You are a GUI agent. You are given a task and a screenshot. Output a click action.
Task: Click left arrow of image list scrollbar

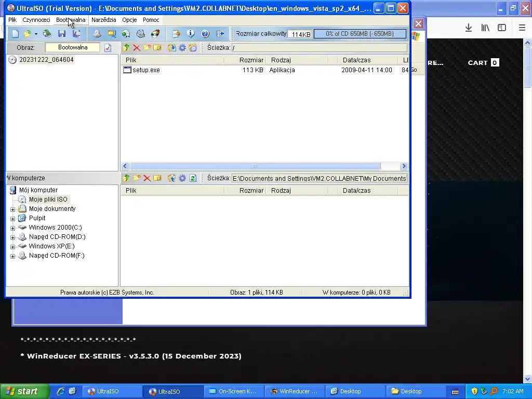point(125,166)
